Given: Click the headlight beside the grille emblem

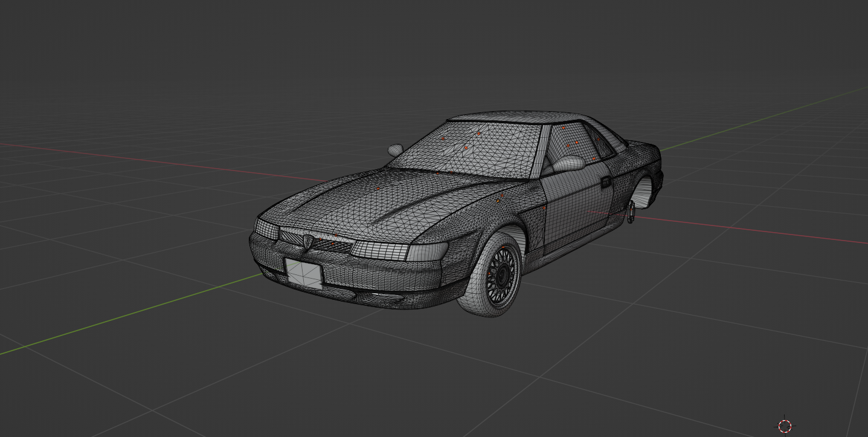Looking at the screenshot, I should tap(266, 229).
